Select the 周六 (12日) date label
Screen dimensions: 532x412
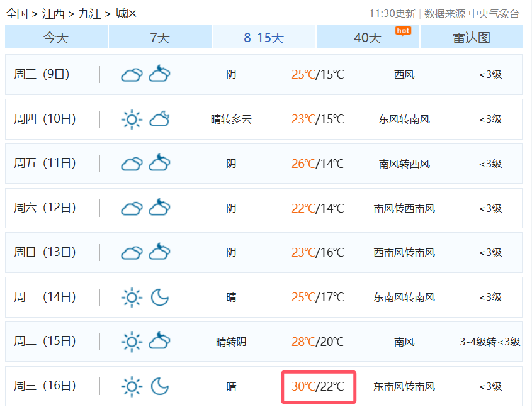tap(45, 208)
